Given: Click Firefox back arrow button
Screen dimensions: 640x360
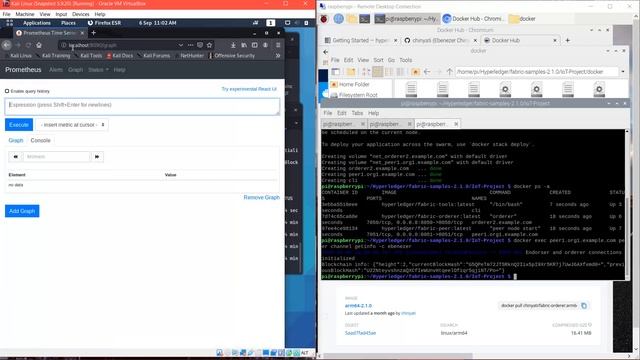Looking at the screenshot, I should tap(6, 45).
